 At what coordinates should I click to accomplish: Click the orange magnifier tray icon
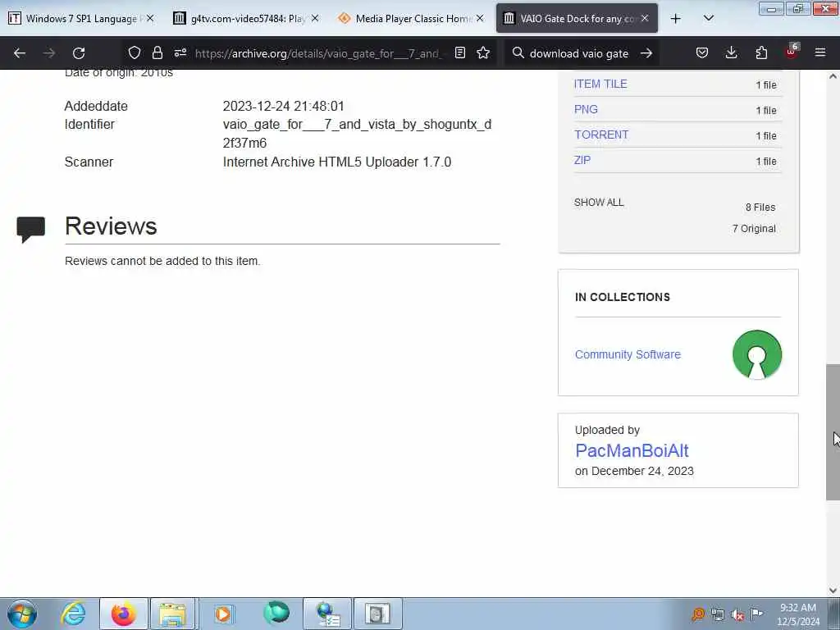[x=698, y=614]
